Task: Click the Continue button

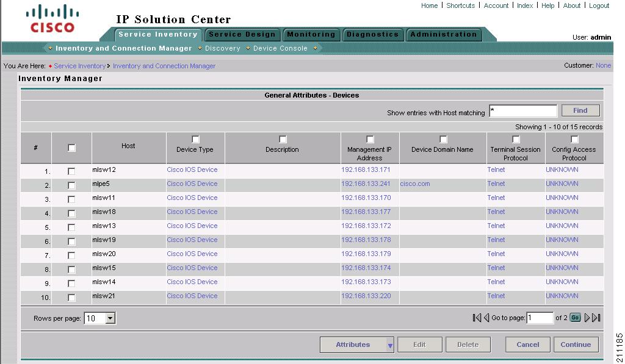Action: click(x=576, y=344)
